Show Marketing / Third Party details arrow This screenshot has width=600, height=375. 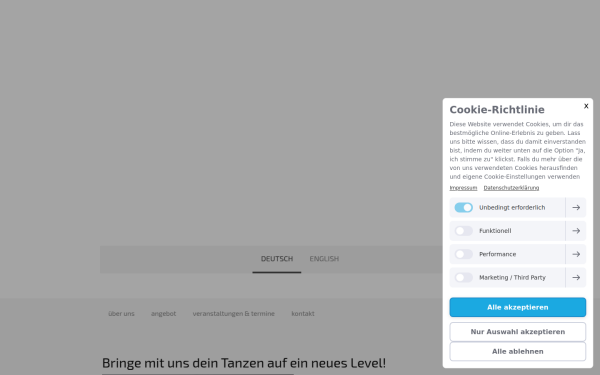click(576, 277)
